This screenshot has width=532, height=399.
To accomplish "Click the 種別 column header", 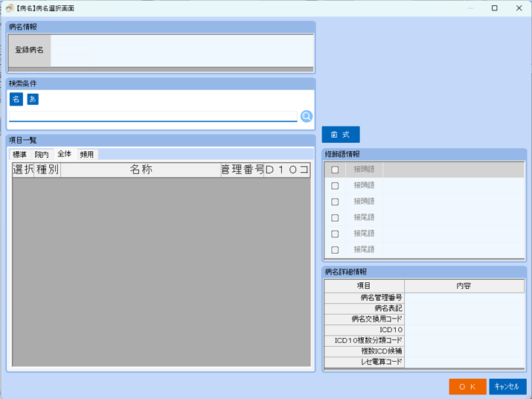I will [x=48, y=170].
